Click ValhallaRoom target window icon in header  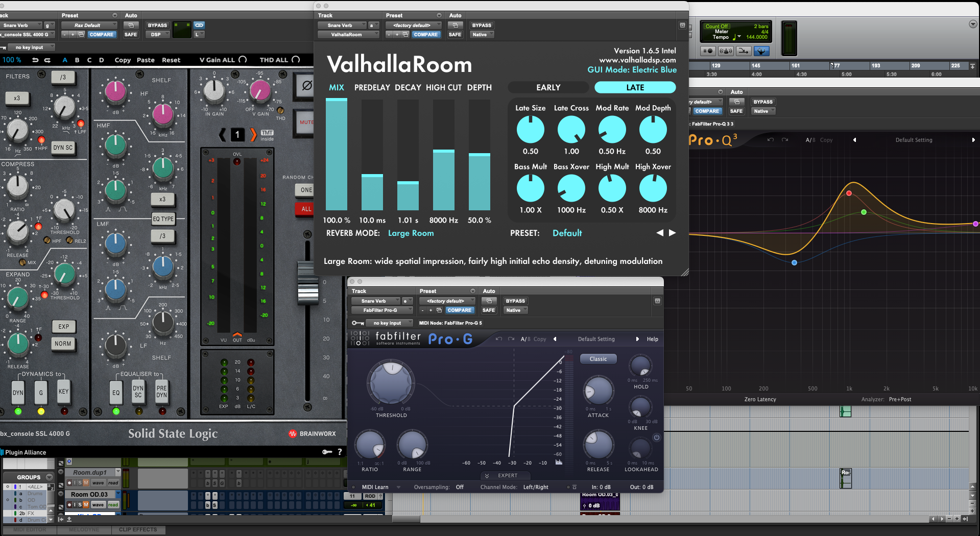[682, 25]
